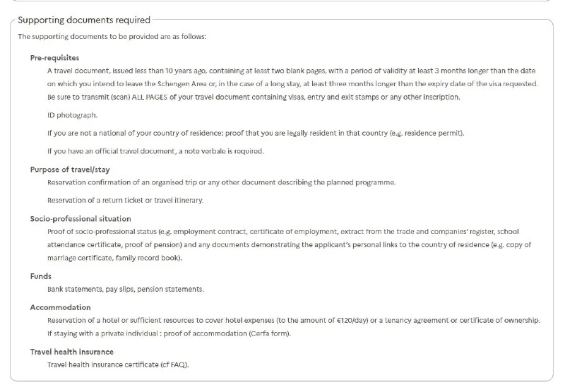Click the travel health insurance certificate (cf FAQ) line
The height and width of the screenshot is (392, 565).
click(x=118, y=364)
